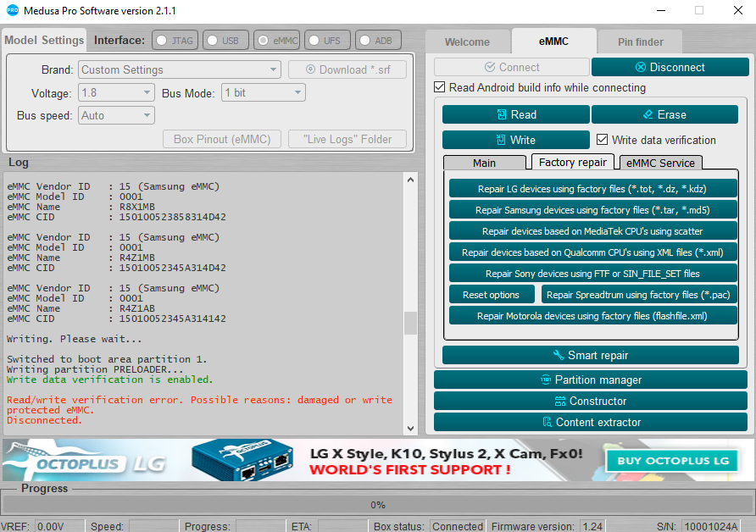Open the Factory repair sub-tab
This screenshot has height=532, width=756.
(572, 162)
